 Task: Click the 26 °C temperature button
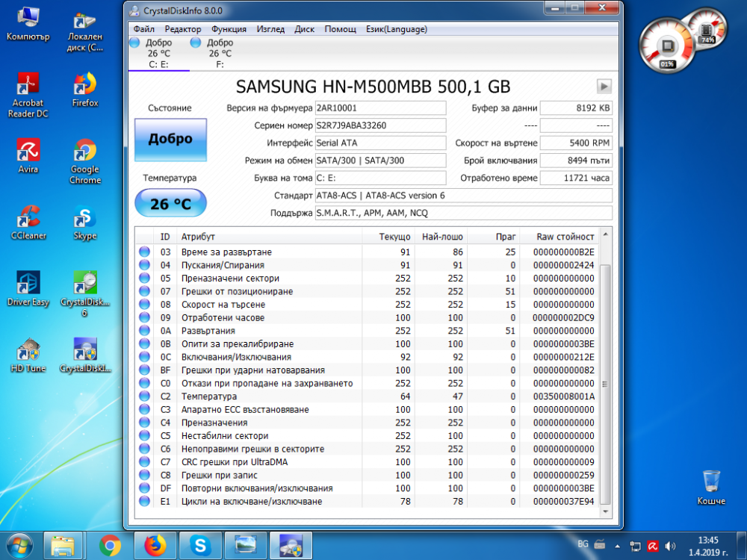click(x=170, y=203)
